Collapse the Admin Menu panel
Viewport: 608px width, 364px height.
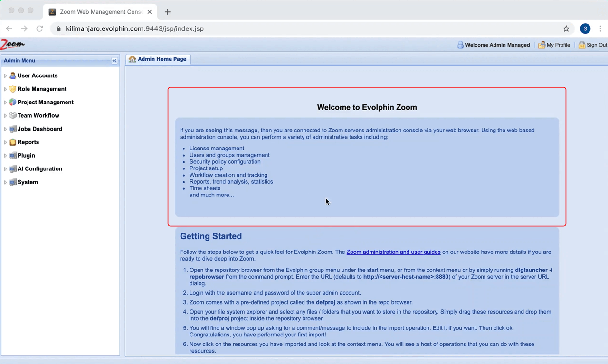(114, 61)
